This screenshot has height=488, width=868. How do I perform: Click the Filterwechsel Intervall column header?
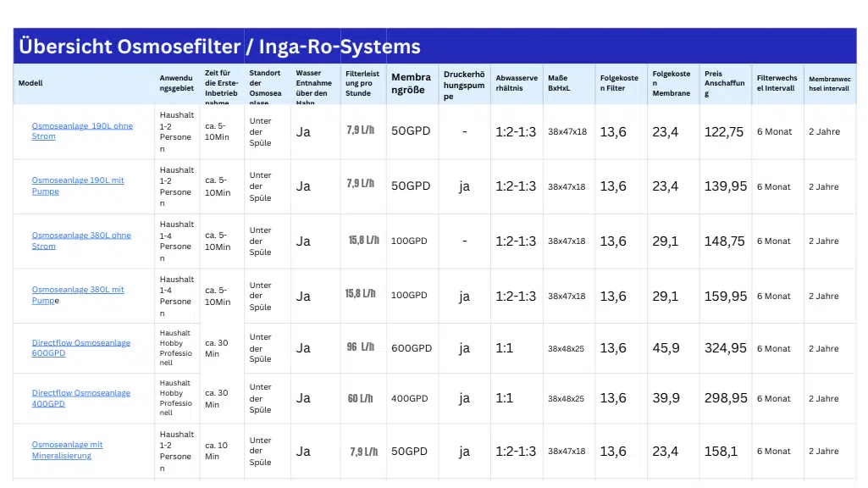pos(777,83)
